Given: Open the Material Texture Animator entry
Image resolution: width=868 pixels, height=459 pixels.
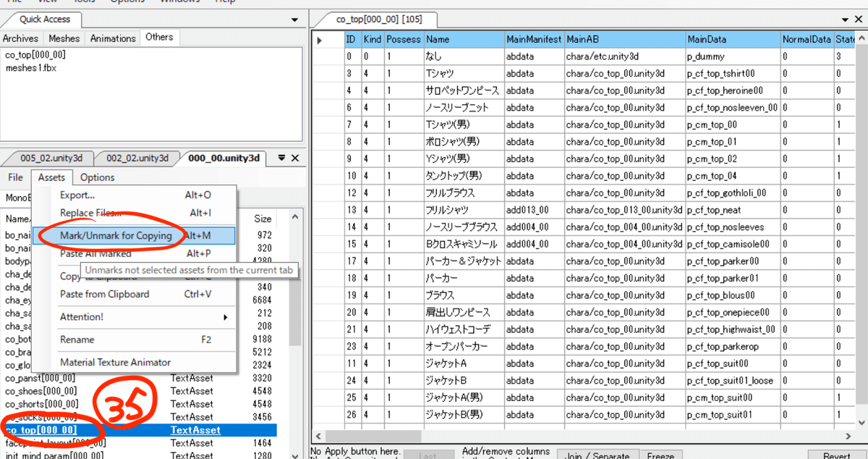Looking at the screenshot, I should pyautogui.click(x=115, y=362).
